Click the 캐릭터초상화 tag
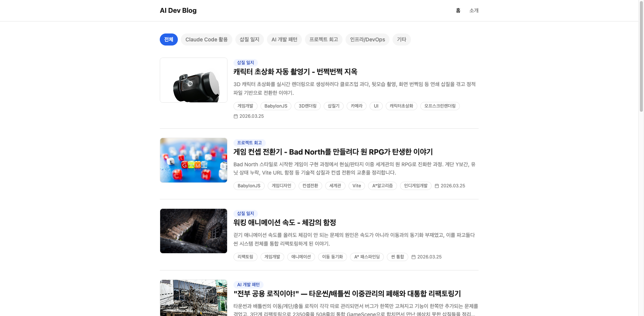 pos(401,106)
